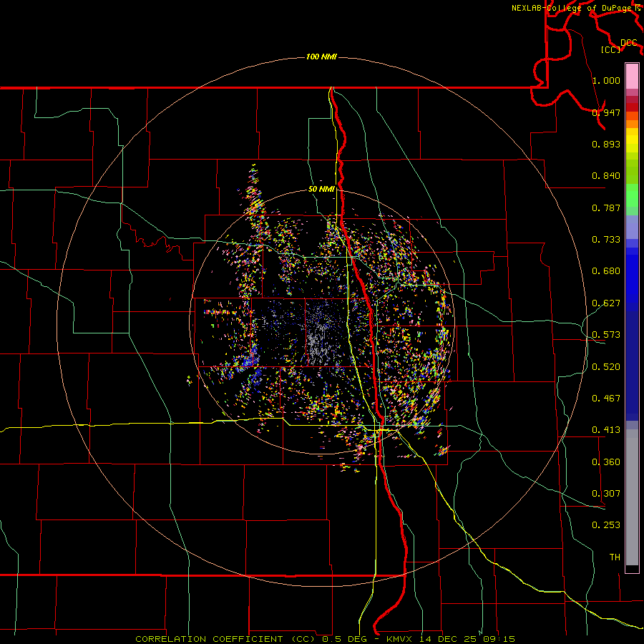Click the Correlation Coefficient KMVX caption

click(x=326, y=639)
